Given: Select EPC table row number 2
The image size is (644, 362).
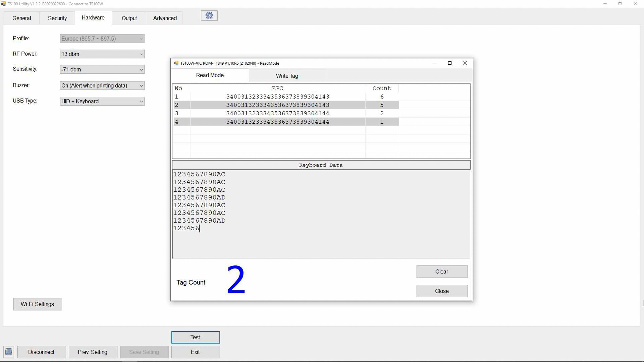Looking at the screenshot, I should (286, 105).
